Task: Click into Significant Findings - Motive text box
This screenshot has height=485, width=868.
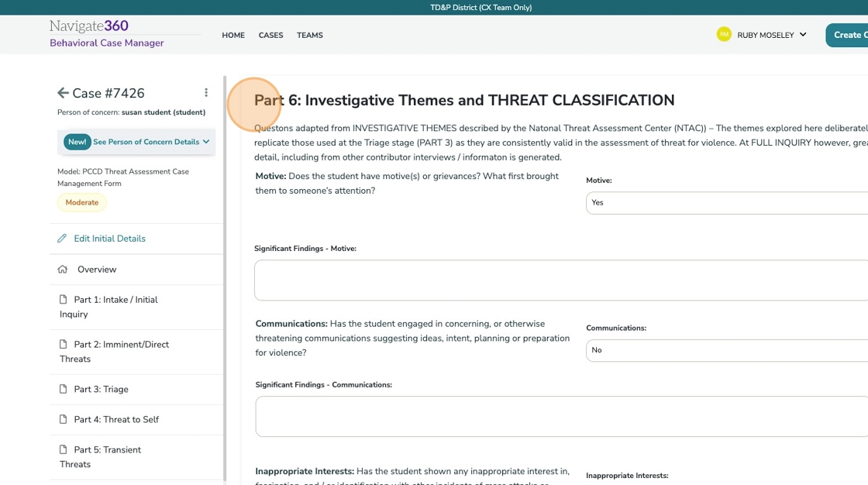Action: click(561, 280)
